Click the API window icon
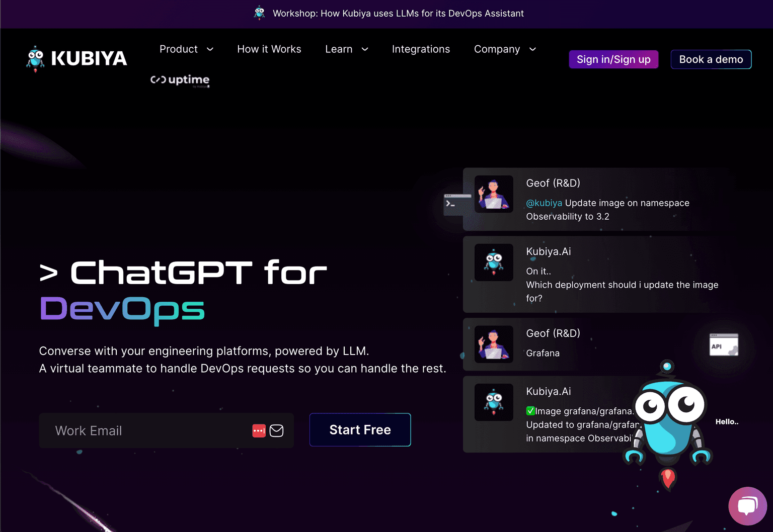Screen dimensions: 773x532 (x=724, y=344)
